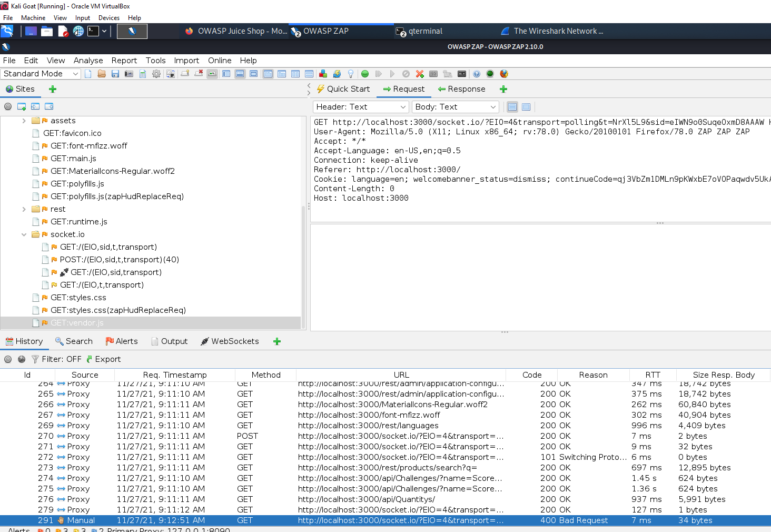The width and height of the screenshot is (771, 532).
Task: Switch to the Response tab
Action: (x=461, y=89)
